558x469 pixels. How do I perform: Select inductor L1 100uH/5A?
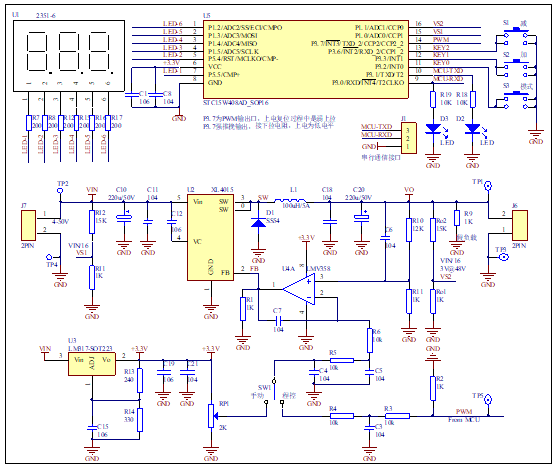[290, 201]
